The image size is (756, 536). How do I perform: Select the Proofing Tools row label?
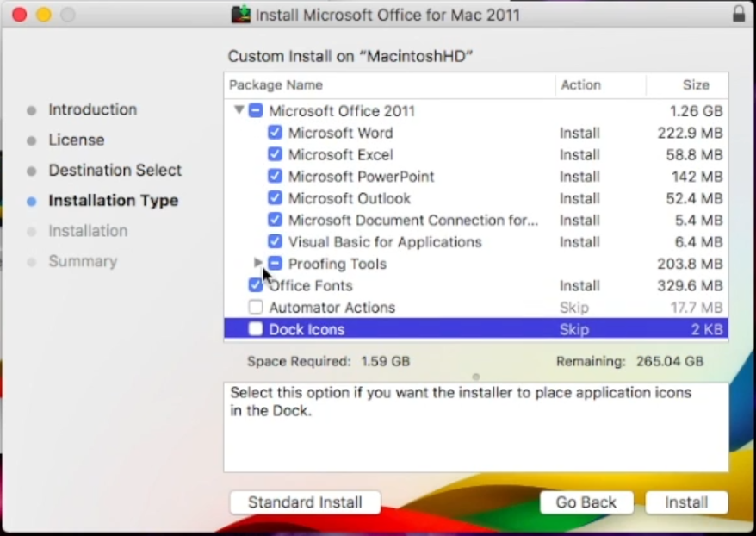pyautogui.click(x=337, y=264)
